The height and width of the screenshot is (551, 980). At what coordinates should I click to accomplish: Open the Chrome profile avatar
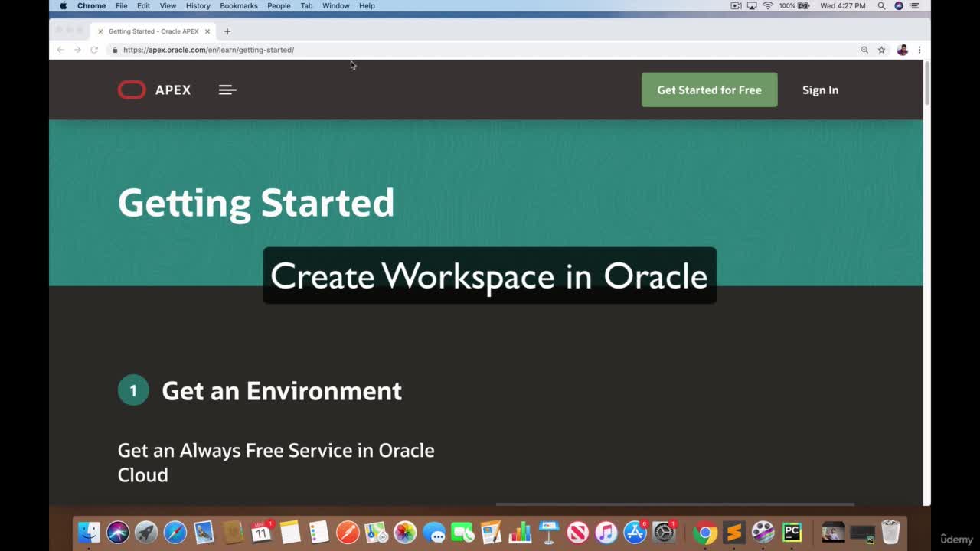[x=902, y=50]
